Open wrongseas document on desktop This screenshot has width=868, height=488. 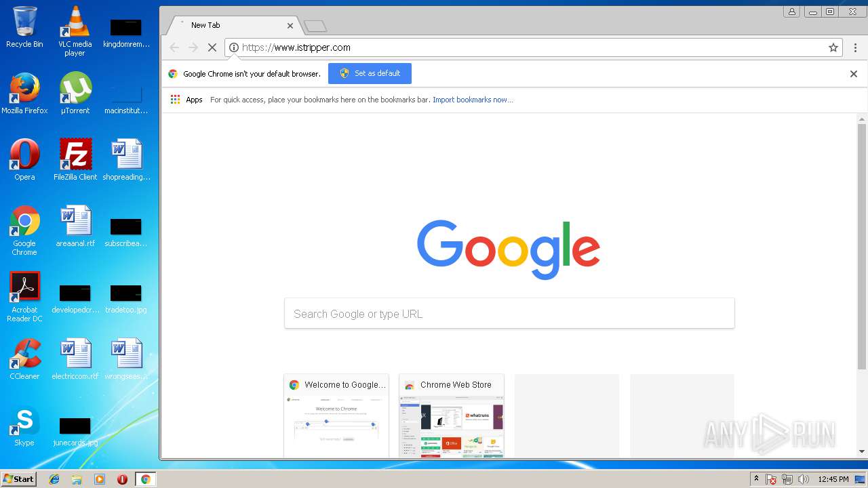tap(126, 359)
